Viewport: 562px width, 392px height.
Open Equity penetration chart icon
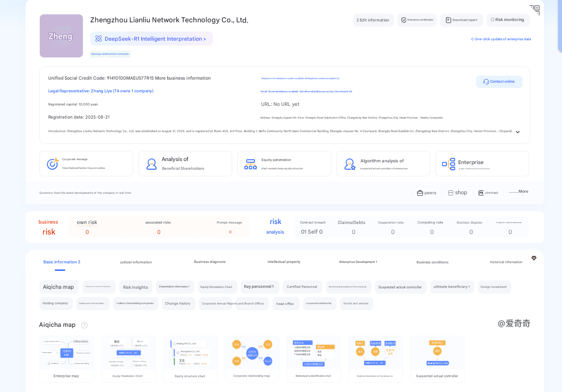250,163
